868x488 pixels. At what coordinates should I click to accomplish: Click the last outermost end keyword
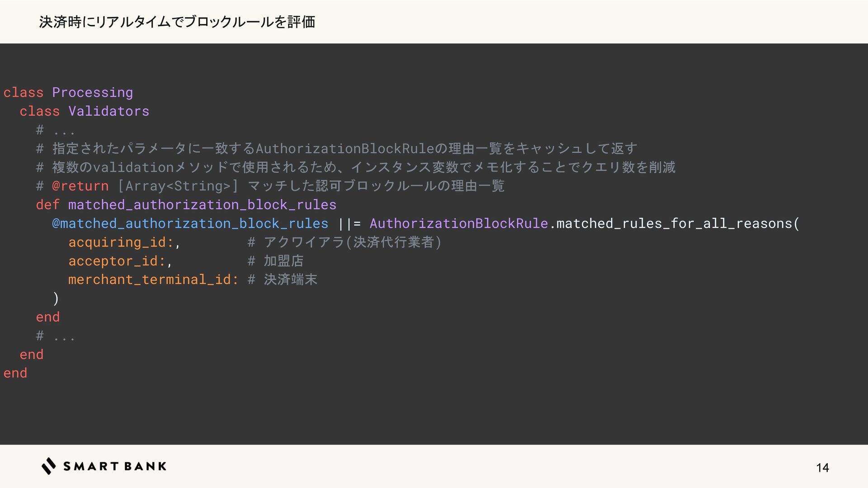click(15, 373)
